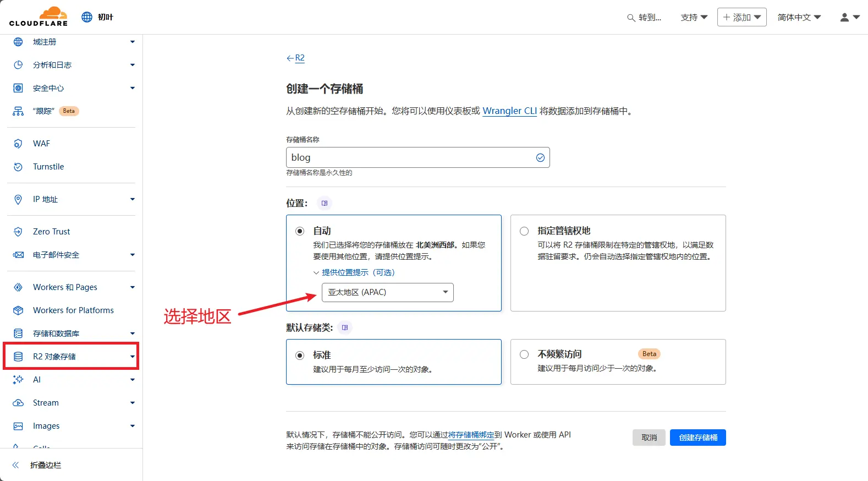Open the 将存储桶绑定 link
The image size is (868, 481).
pos(471,435)
